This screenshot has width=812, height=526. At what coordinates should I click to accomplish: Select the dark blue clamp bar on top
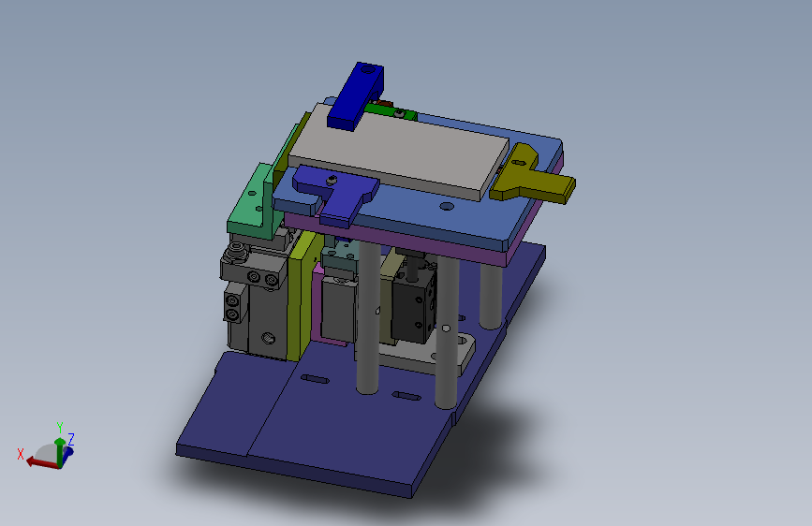[355, 96]
